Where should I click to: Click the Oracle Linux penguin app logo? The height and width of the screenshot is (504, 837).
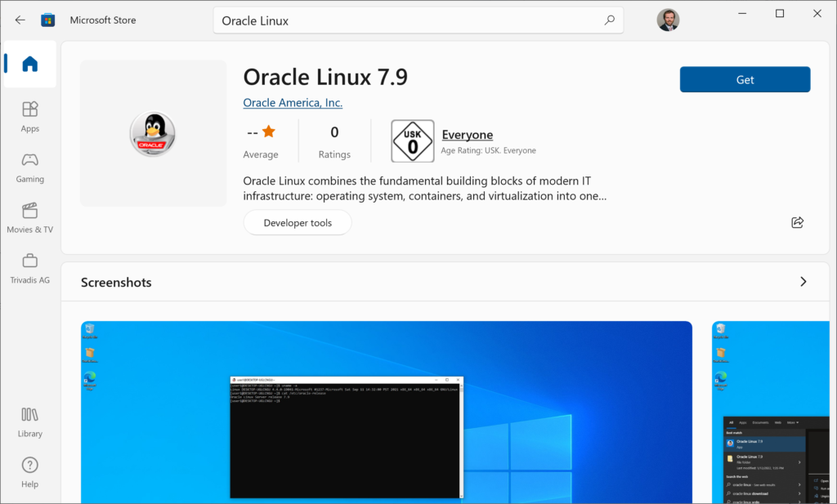tap(153, 133)
